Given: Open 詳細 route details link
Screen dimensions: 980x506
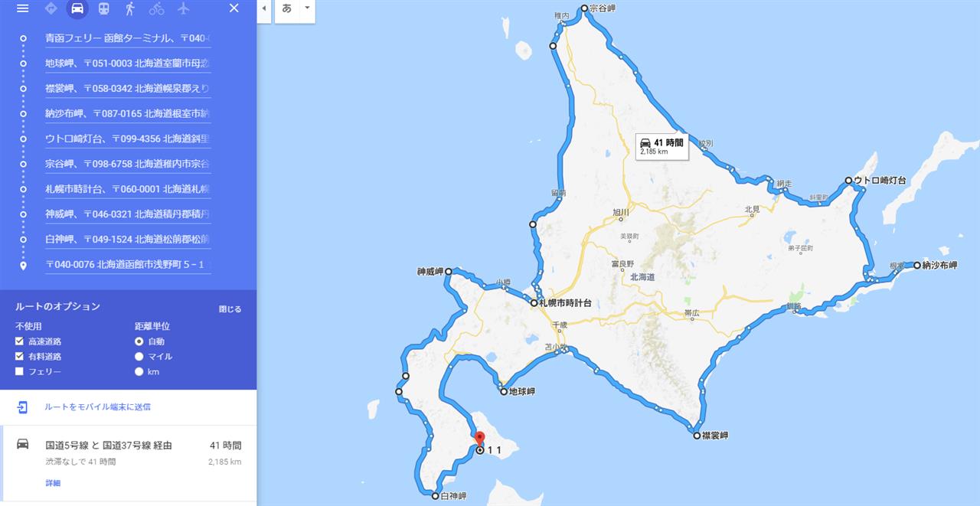Looking at the screenshot, I should (53, 483).
